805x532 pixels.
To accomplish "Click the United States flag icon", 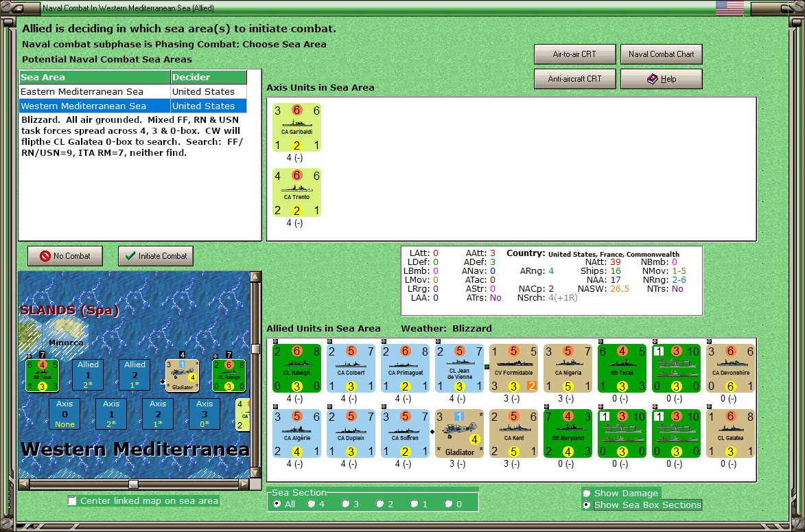I will [730, 8].
